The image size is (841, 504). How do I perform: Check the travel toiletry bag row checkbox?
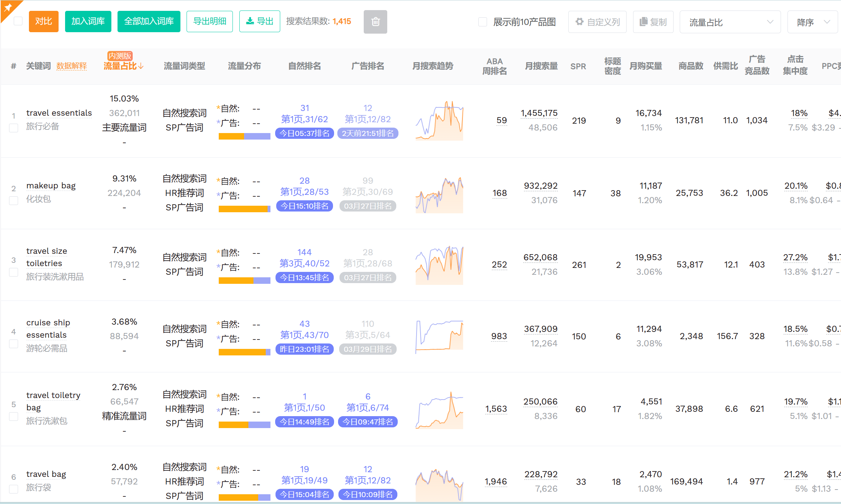14,417
